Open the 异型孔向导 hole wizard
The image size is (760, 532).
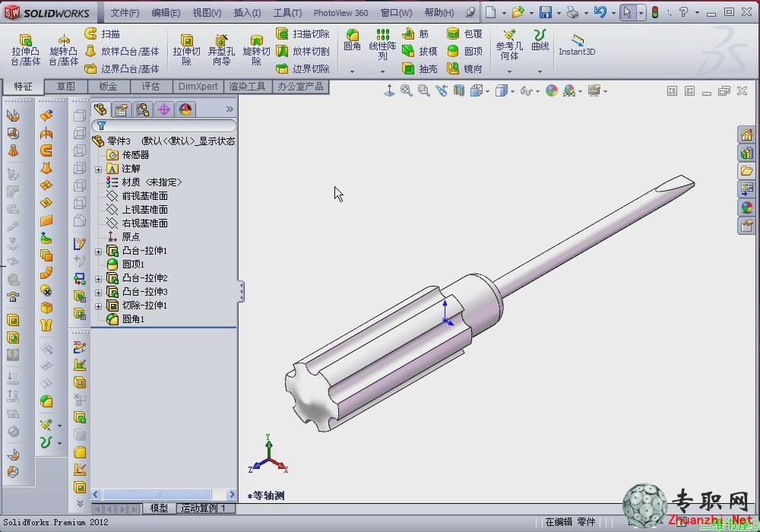(221, 49)
